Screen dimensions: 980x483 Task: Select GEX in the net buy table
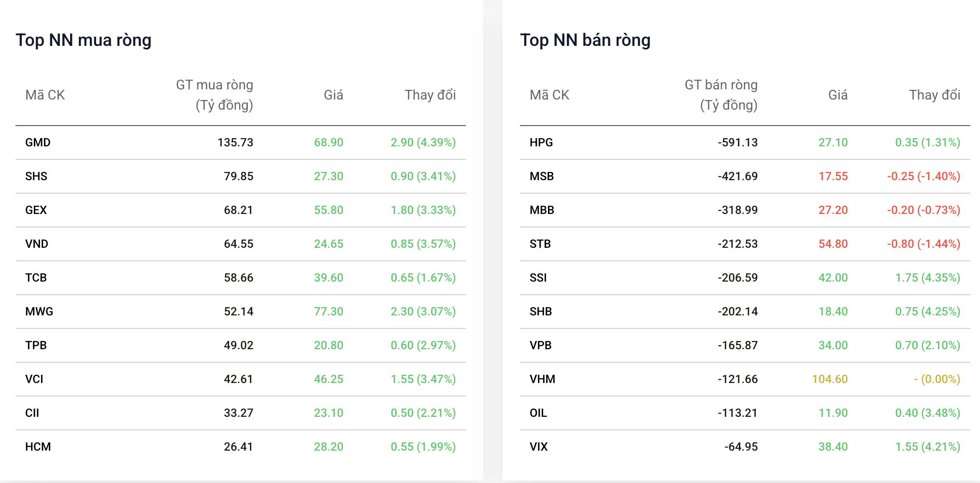point(36,210)
